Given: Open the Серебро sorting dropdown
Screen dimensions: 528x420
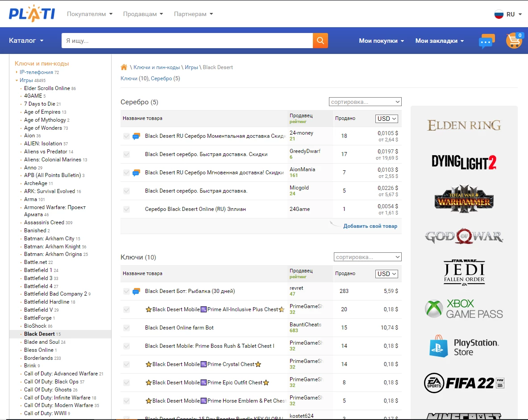Looking at the screenshot, I should [x=365, y=102].
